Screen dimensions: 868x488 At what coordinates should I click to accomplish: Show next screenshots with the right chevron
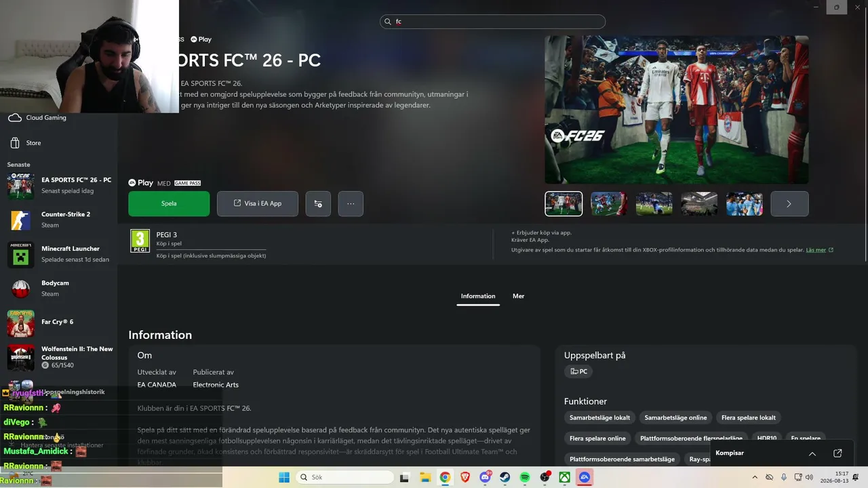coord(789,203)
